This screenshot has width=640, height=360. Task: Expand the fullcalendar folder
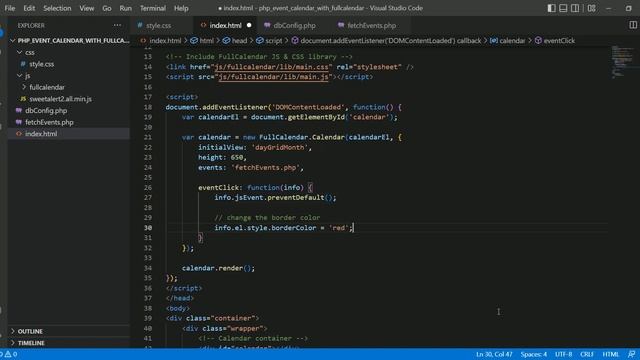pos(69,87)
